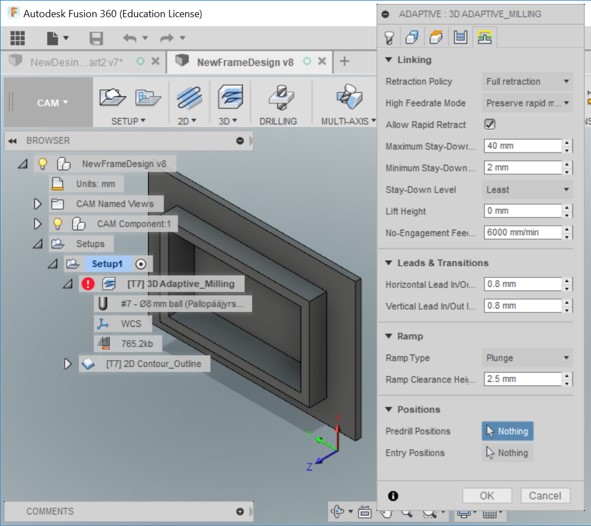This screenshot has height=526, width=591.
Task: Select Entry Positions Nothing button
Action: coord(507,453)
